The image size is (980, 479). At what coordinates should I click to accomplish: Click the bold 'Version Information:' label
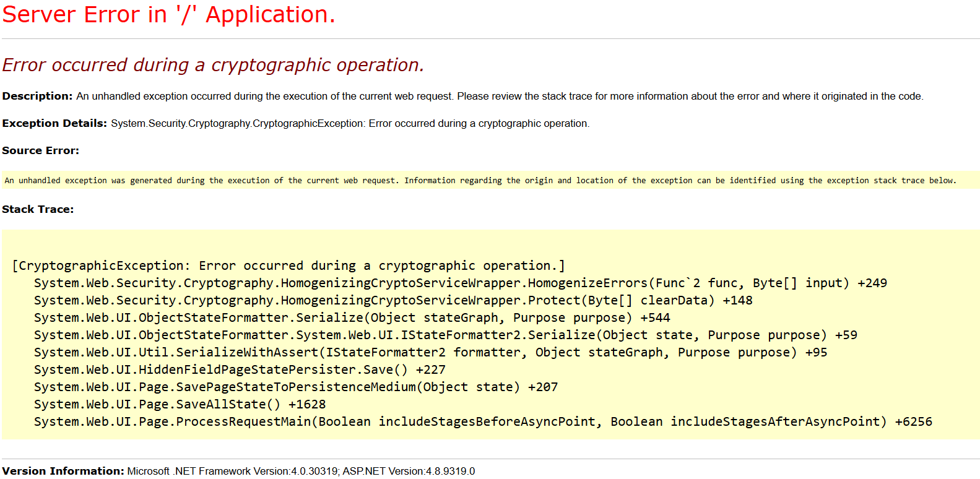coord(63,471)
